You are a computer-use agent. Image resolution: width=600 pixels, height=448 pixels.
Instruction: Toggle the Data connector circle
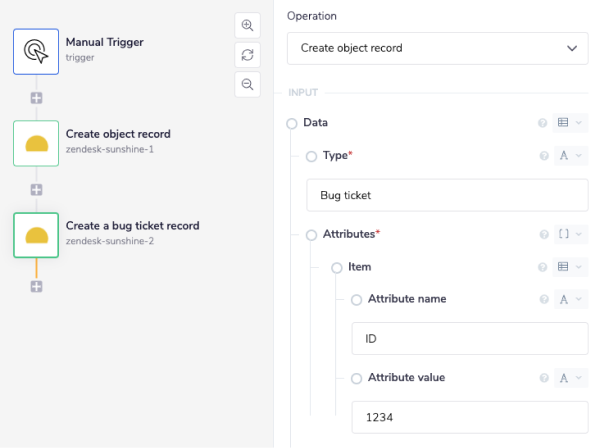coord(292,123)
